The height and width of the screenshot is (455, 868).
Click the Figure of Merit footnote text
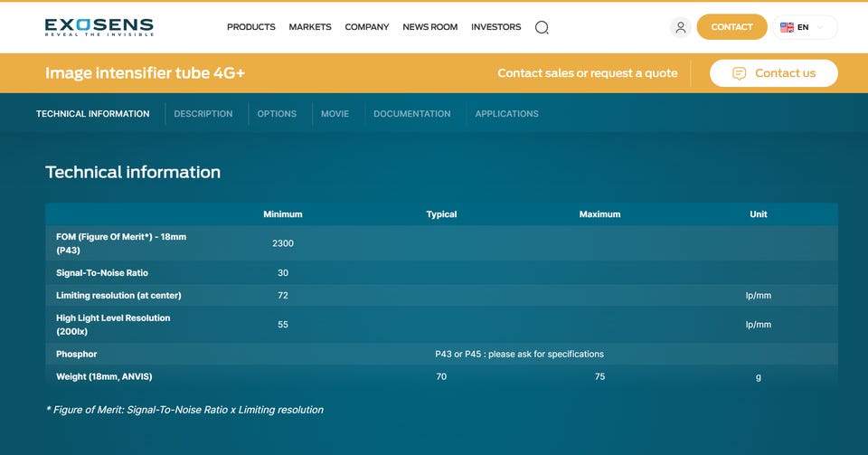pyautogui.click(x=184, y=410)
